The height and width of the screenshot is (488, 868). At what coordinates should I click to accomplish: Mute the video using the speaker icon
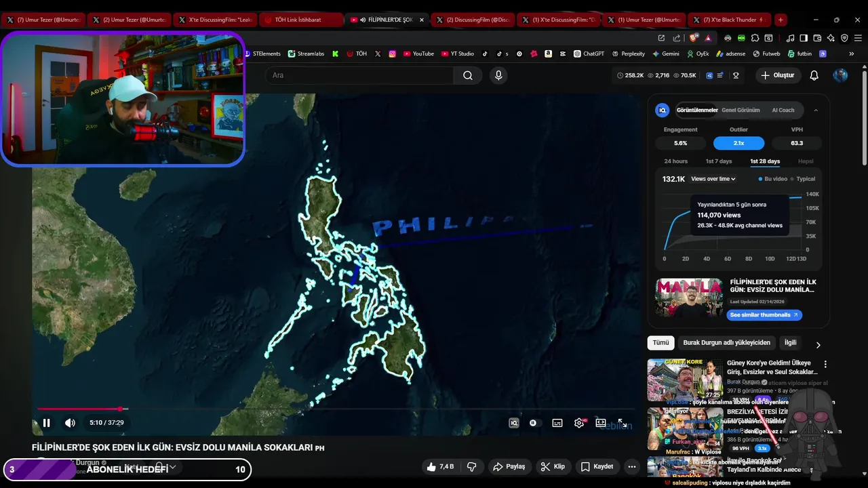coord(70,423)
